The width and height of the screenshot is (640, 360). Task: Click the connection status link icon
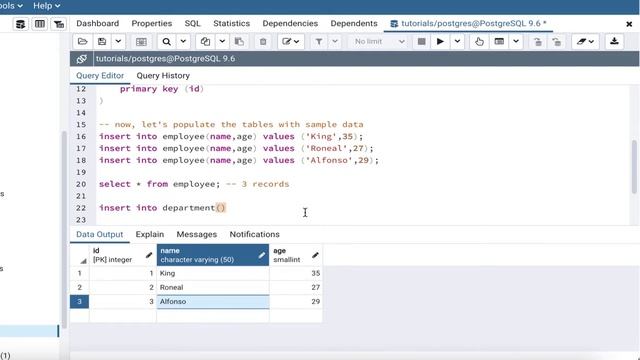click(x=82, y=59)
